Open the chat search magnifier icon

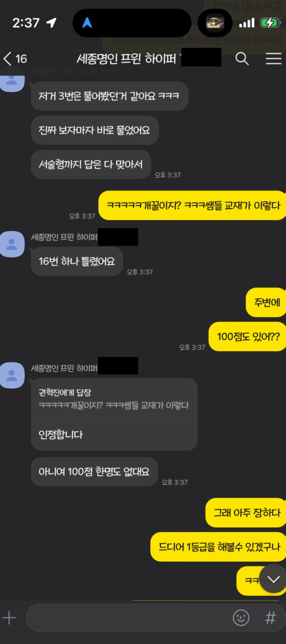(x=242, y=59)
